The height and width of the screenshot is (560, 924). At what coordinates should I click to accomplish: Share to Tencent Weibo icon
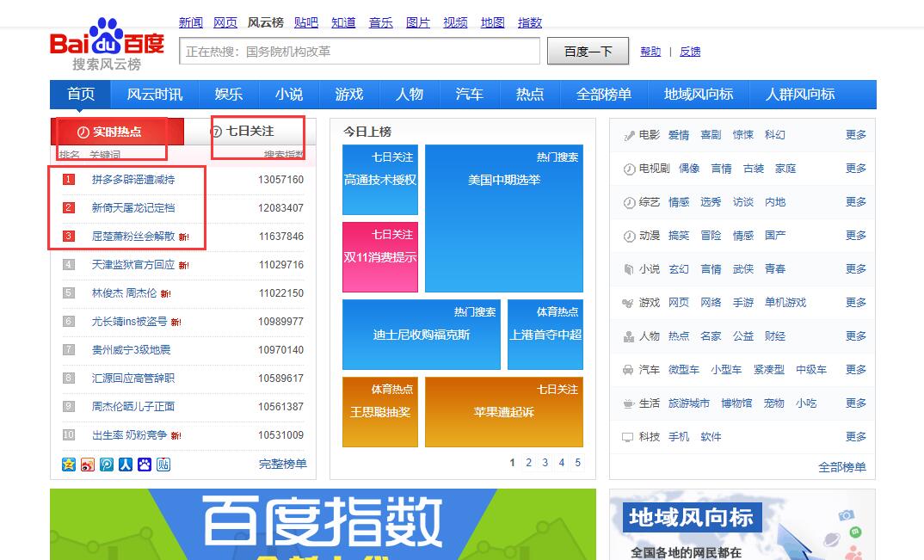pyautogui.click(x=107, y=465)
